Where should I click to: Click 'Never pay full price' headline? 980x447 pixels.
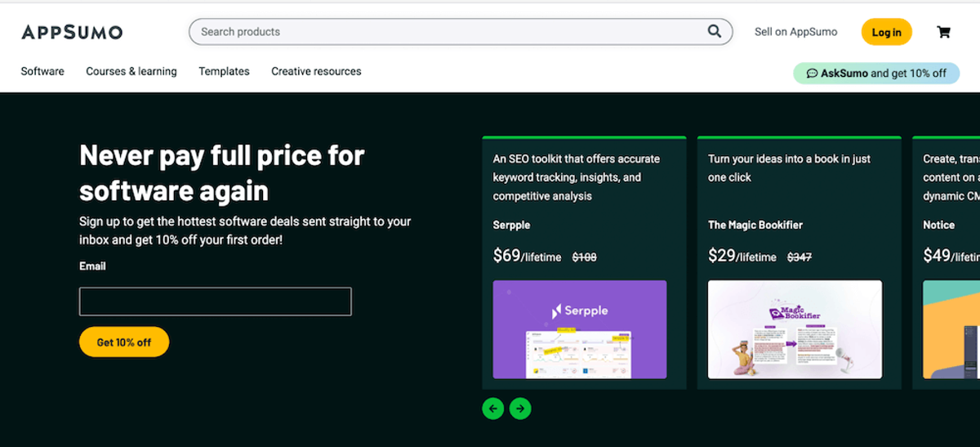(x=221, y=172)
